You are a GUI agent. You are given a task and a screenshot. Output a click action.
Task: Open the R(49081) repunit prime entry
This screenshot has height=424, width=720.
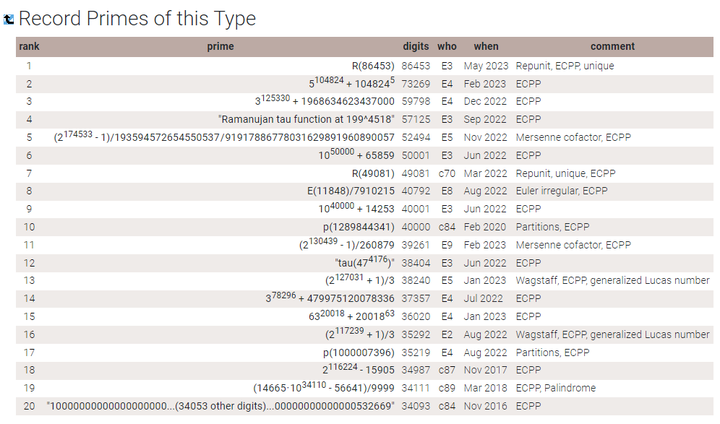click(373, 174)
